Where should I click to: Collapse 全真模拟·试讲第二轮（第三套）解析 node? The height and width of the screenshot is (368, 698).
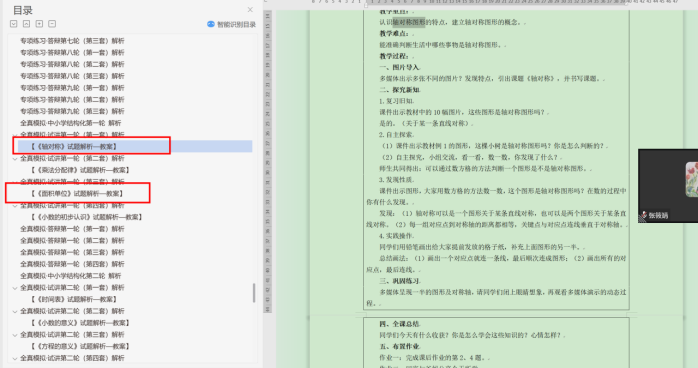(15, 335)
